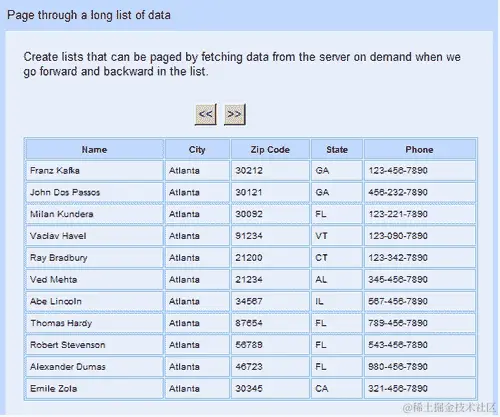Select zip code 21234
Viewport: 500px width, 417px height.
coord(270,279)
